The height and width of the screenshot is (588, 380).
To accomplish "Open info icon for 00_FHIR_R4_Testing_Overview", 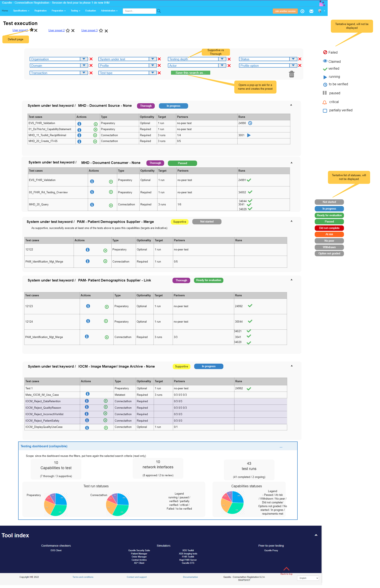I will click(92, 192).
